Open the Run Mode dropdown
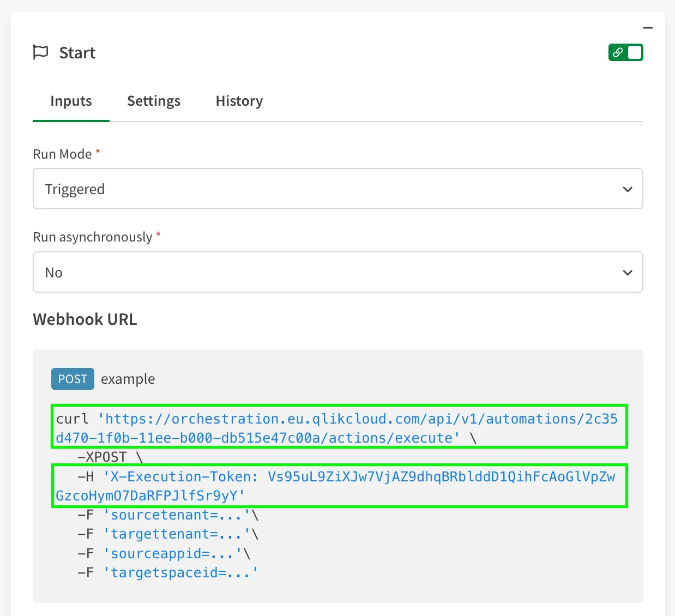 pos(338,189)
